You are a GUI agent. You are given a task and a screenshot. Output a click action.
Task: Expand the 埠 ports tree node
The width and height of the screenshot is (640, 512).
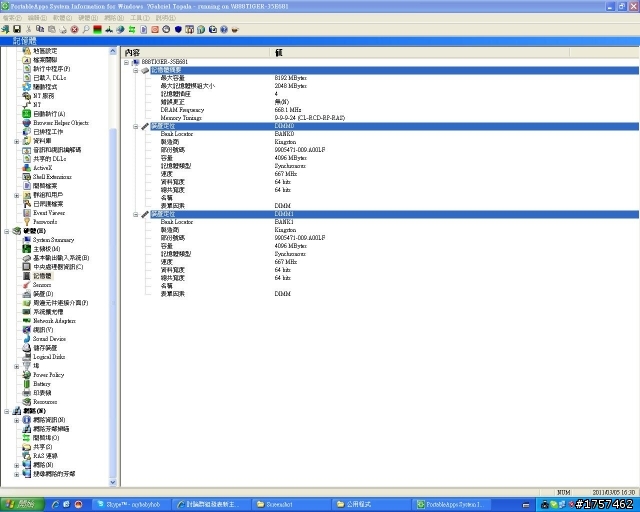pos(17,366)
